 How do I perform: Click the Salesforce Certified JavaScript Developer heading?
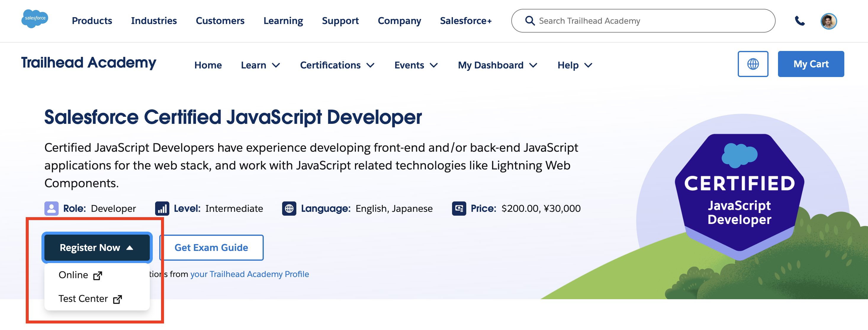pyautogui.click(x=233, y=117)
